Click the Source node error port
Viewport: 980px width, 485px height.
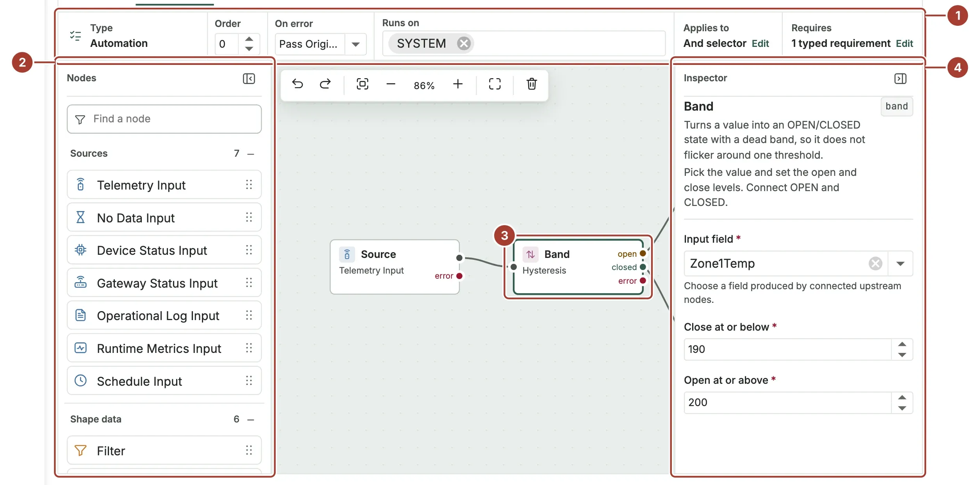click(459, 276)
